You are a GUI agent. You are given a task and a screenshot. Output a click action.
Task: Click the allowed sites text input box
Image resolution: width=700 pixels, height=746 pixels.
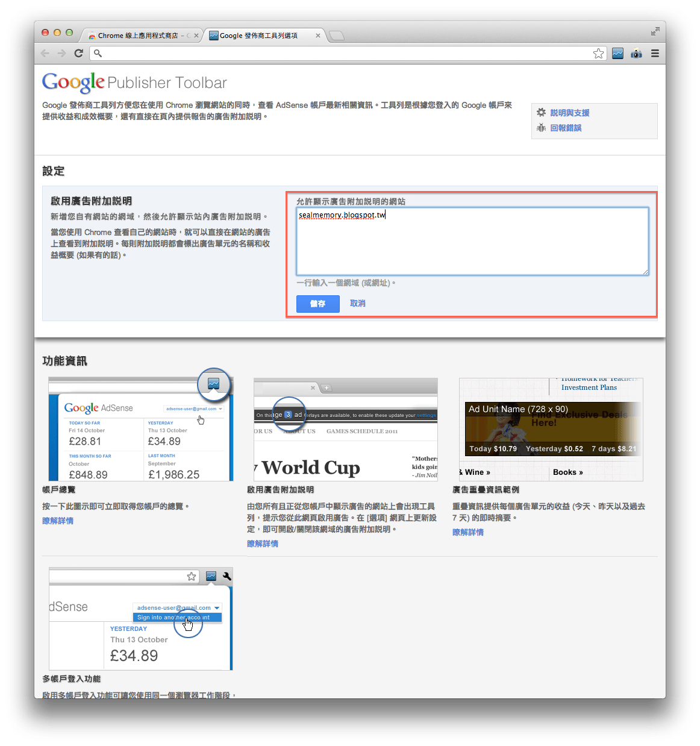tap(472, 241)
